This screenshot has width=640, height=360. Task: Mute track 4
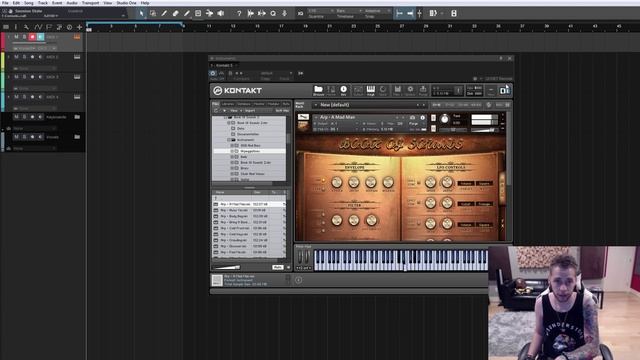click(16, 97)
